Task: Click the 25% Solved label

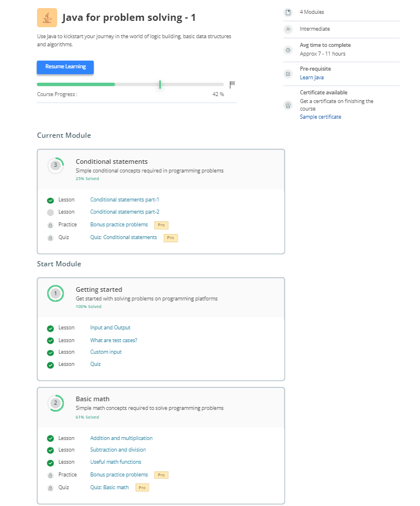Action: click(x=87, y=178)
